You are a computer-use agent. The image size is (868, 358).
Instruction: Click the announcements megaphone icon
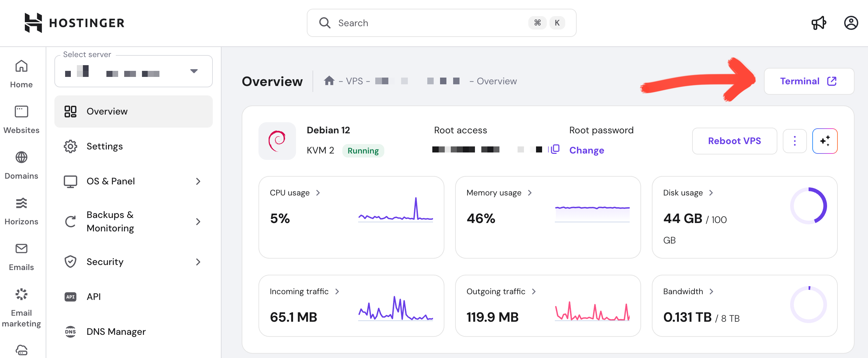coord(818,23)
